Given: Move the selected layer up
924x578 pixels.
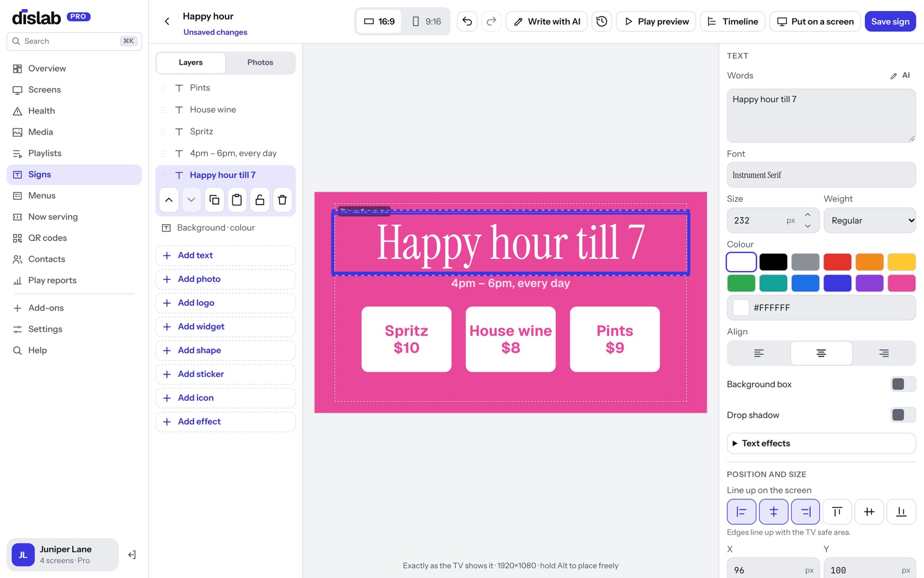Looking at the screenshot, I should (169, 200).
